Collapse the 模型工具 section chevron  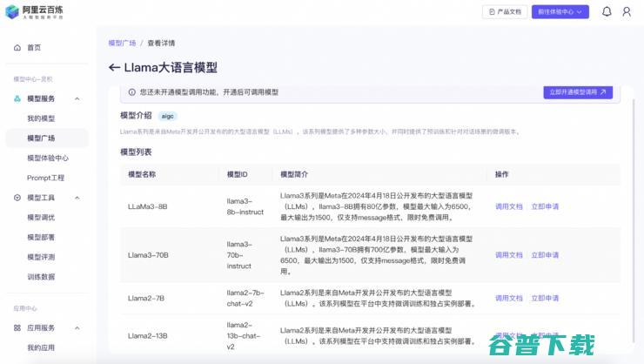coord(77,198)
